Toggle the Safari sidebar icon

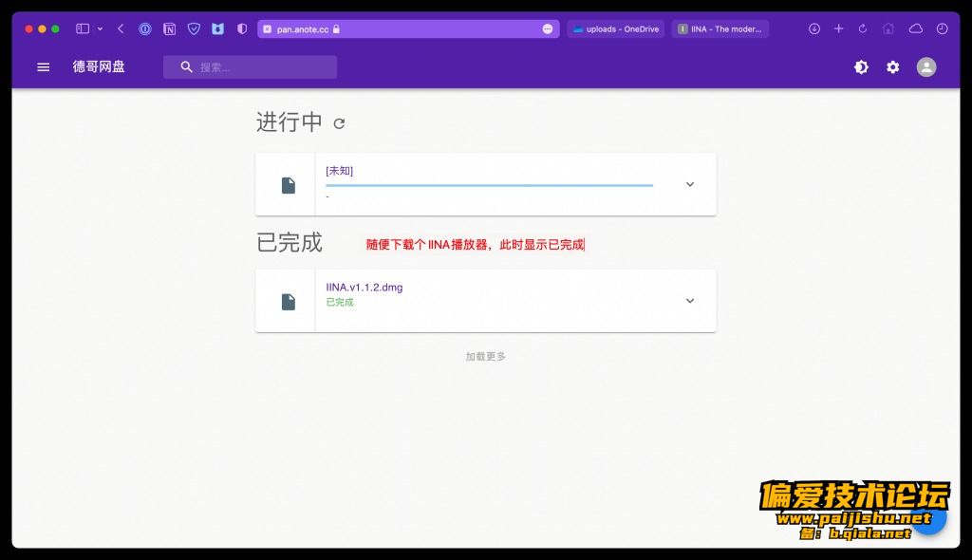pos(83,28)
